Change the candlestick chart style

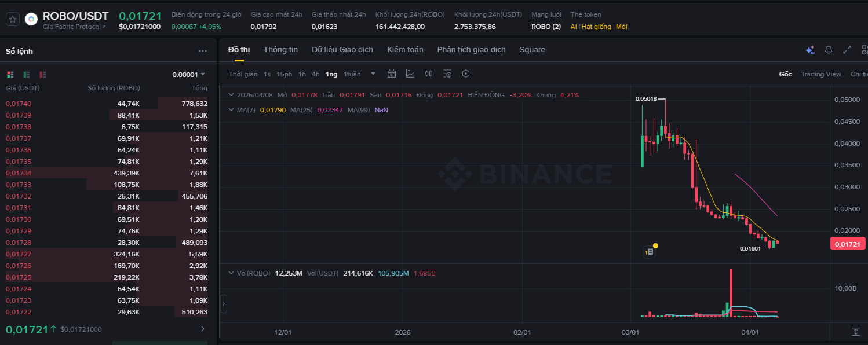(x=429, y=74)
